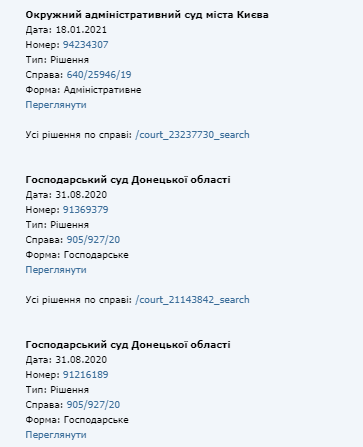Click Тип: Рішення under number 94234307

[57, 60]
